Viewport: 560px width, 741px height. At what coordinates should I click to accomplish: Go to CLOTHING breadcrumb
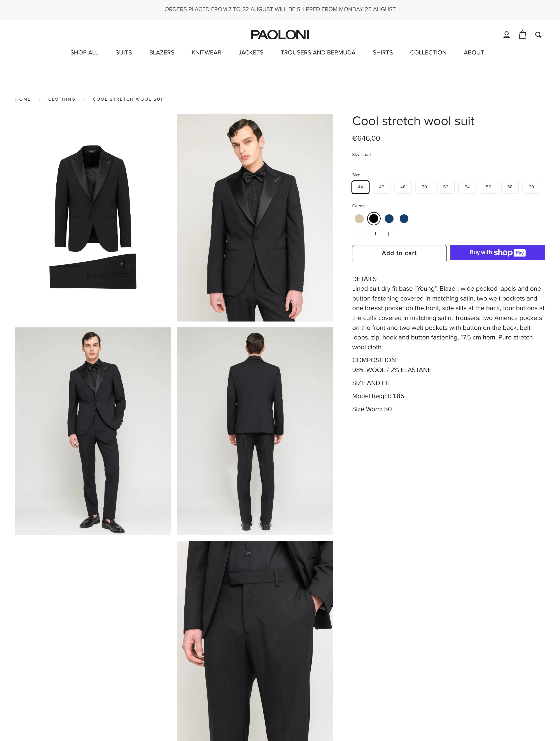(62, 99)
